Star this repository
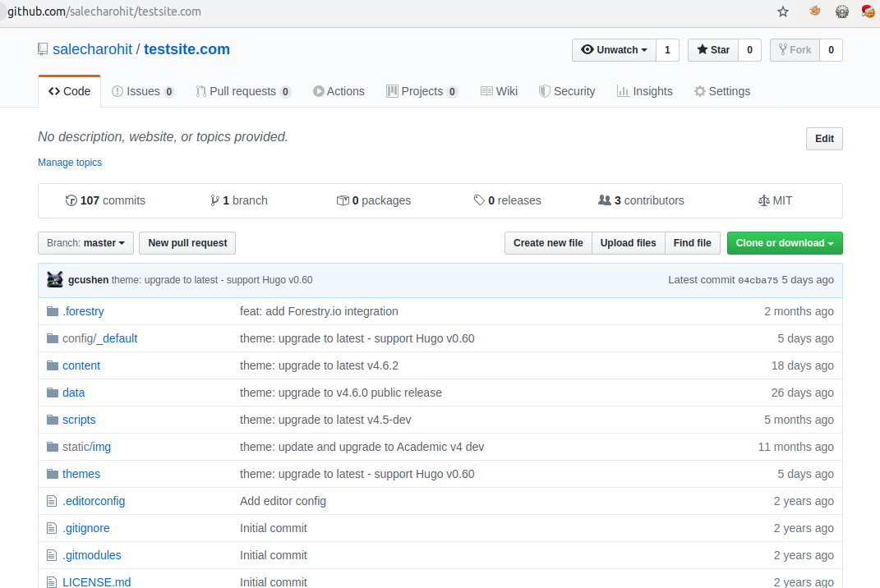The height and width of the screenshot is (588, 880). coord(713,50)
